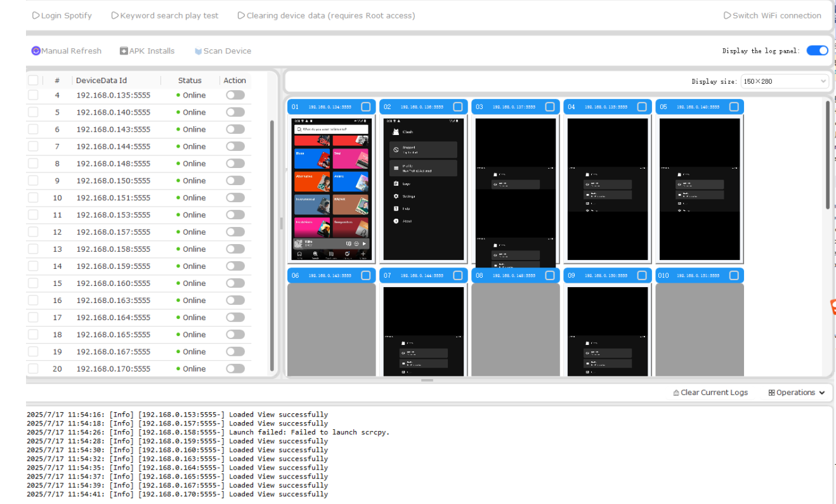This screenshot has height=504, width=836.
Task: Click the # column header
Action: click(x=57, y=81)
